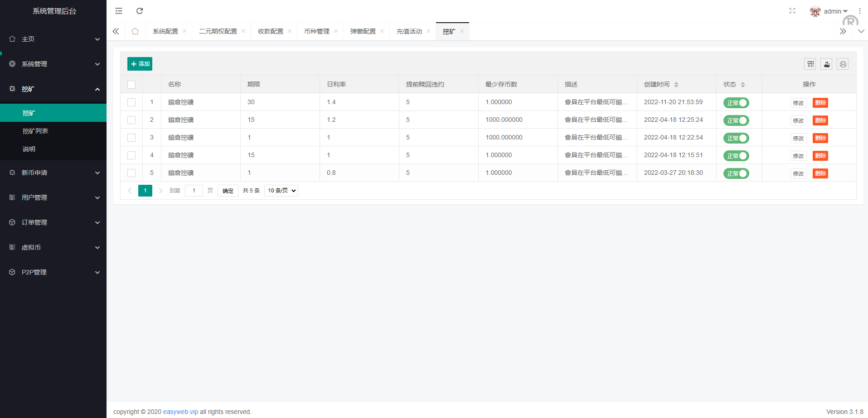This screenshot has height=418, width=868.
Task: Click the 添加 button
Action: click(x=140, y=64)
